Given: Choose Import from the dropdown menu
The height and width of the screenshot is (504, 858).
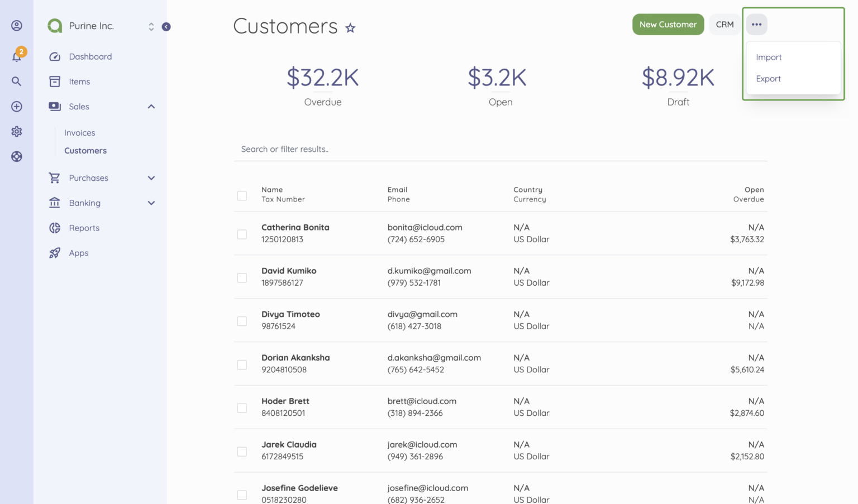Looking at the screenshot, I should [769, 57].
